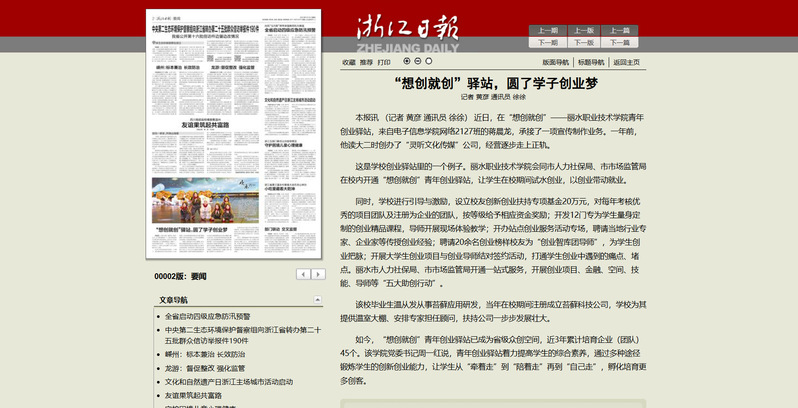The image size is (798, 408).
Task: Collapse the 文章导航 panel
Action: click(318, 300)
